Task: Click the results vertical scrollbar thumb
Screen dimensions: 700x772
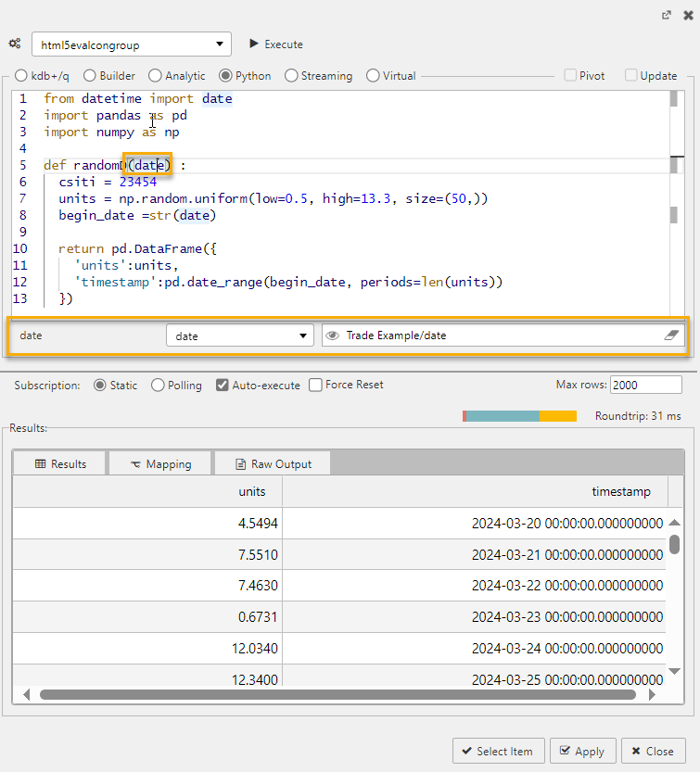Action: click(675, 544)
